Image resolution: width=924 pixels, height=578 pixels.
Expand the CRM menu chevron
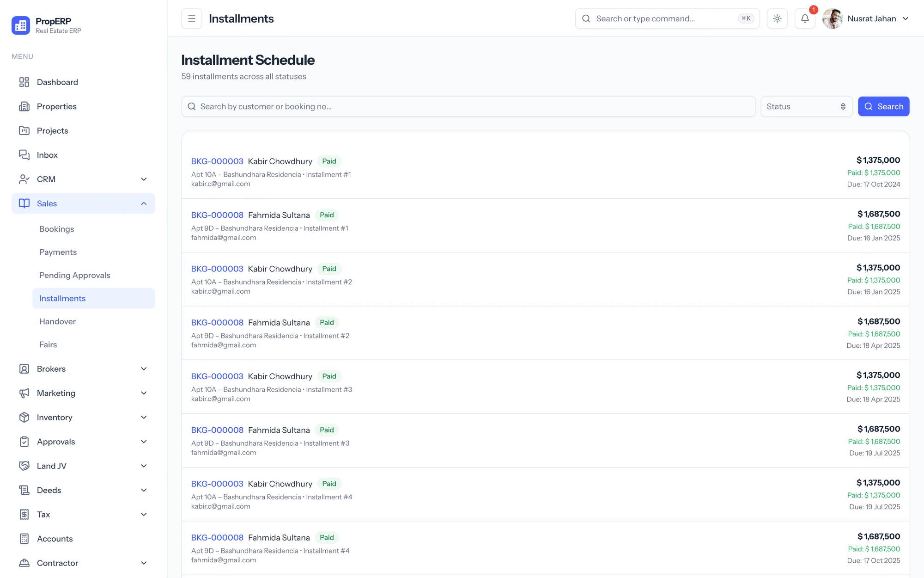144,179
